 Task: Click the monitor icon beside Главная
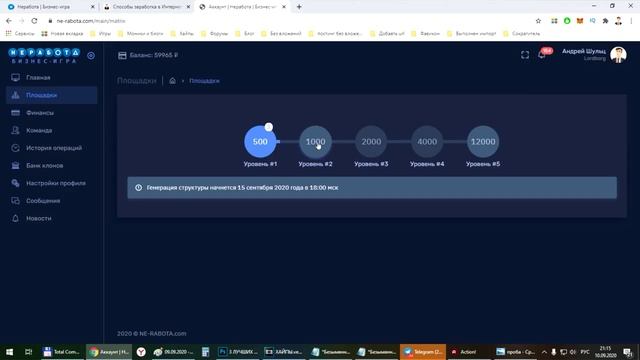click(x=16, y=78)
